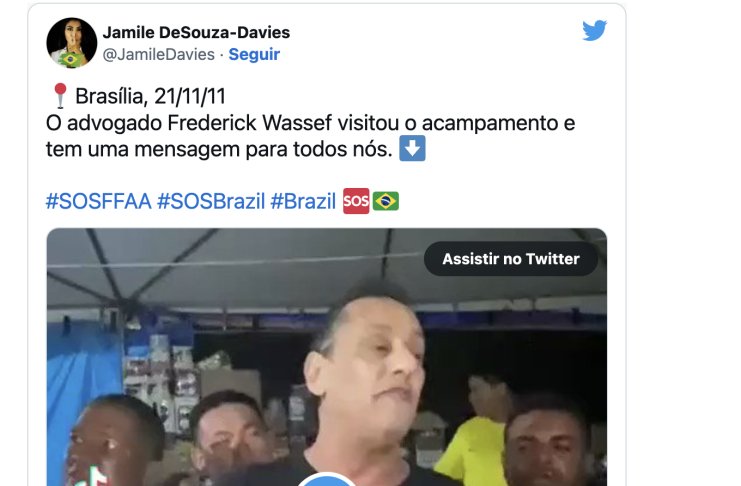Start the video with the play button
Screen dimensions: 741x486
(326, 479)
